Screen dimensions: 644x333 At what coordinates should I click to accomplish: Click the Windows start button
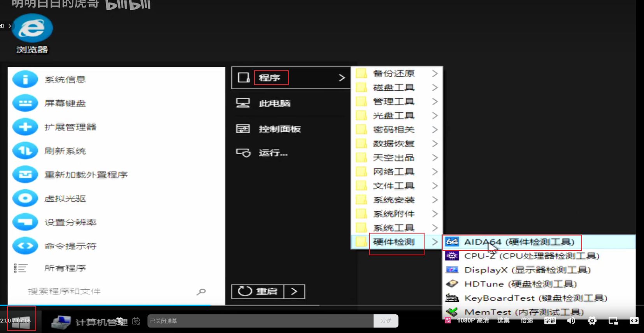[x=21, y=322]
